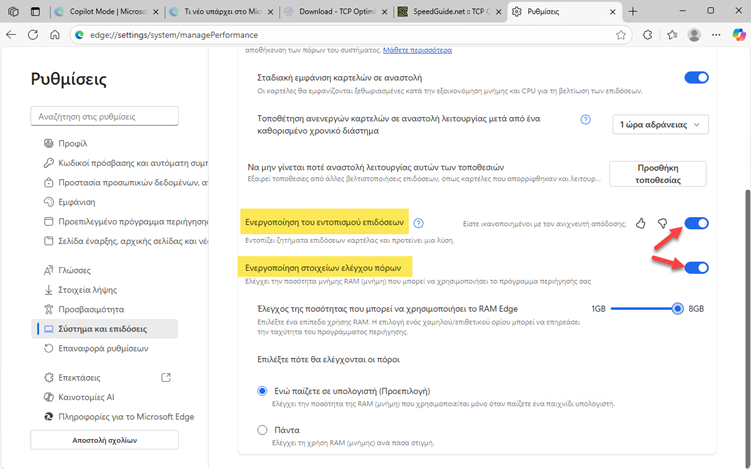This screenshot has height=469, width=751.
Task: Toggle off the performance detector switch
Action: tap(696, 223)
